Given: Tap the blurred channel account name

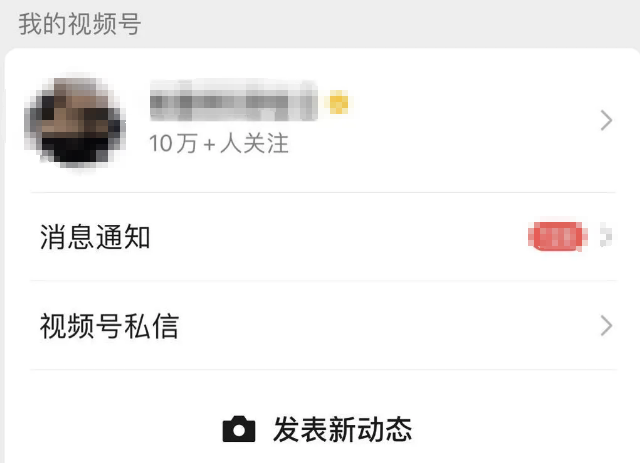Looking at the screenshot, I should click(233, 101).
